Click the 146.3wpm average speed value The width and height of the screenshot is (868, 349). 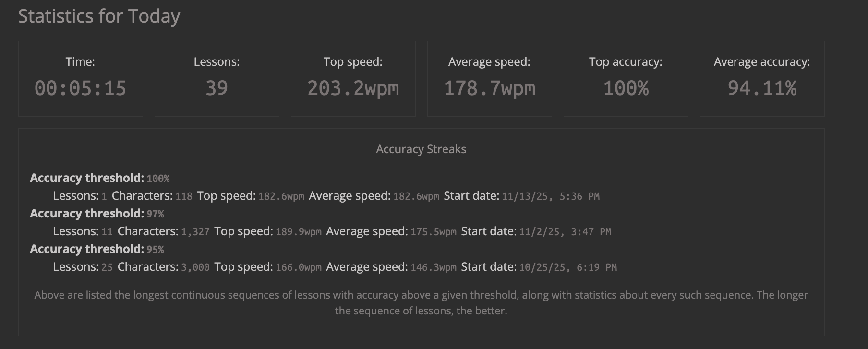434,267
